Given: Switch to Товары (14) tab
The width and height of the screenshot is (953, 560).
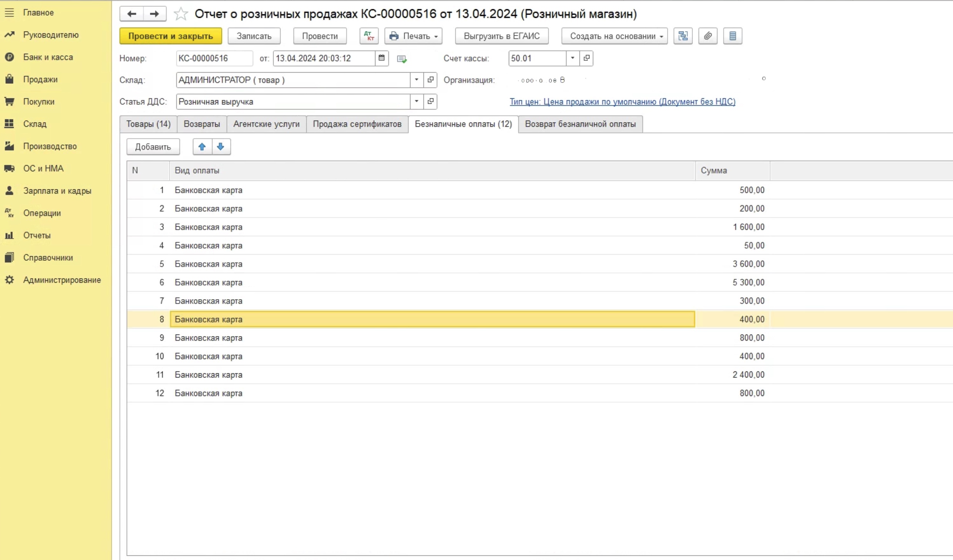Looking at the screenshot, I should 148,124.
